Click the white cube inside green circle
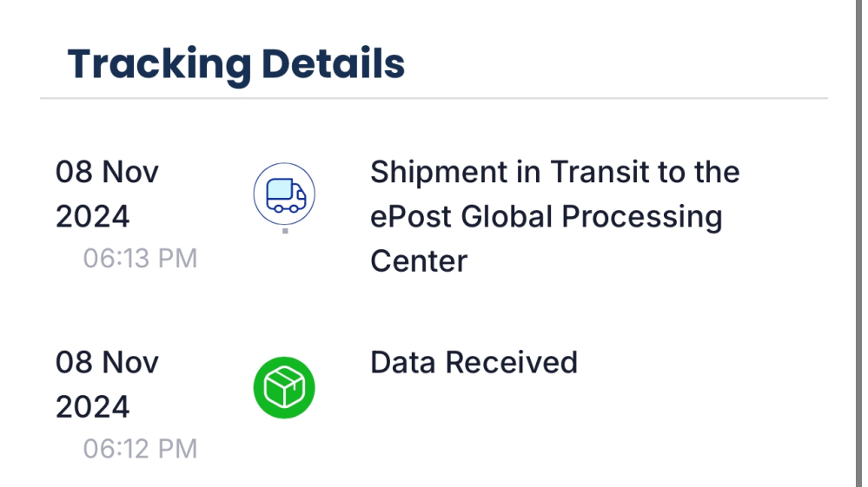The height and width of the screenshot is (487, 868). 284,387
